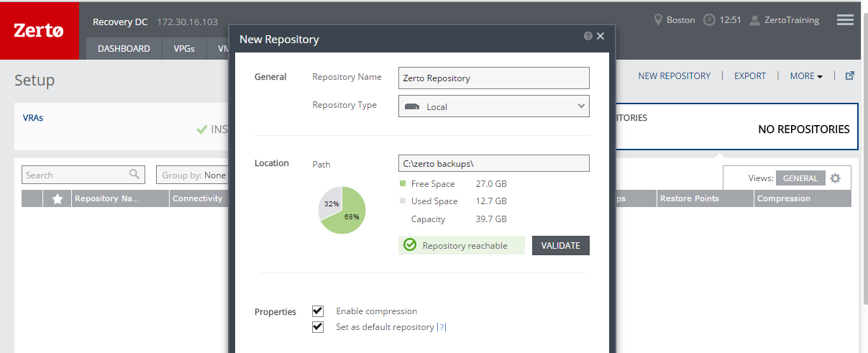
Task: Uncheck Set as default repository
Action: click(x=318, y=327)
